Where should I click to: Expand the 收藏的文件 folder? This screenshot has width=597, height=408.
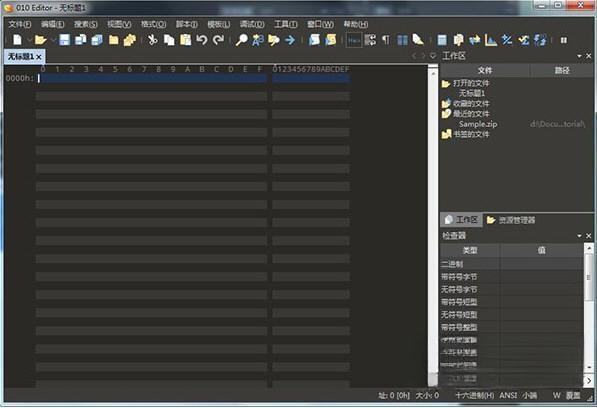coord(446,103)
